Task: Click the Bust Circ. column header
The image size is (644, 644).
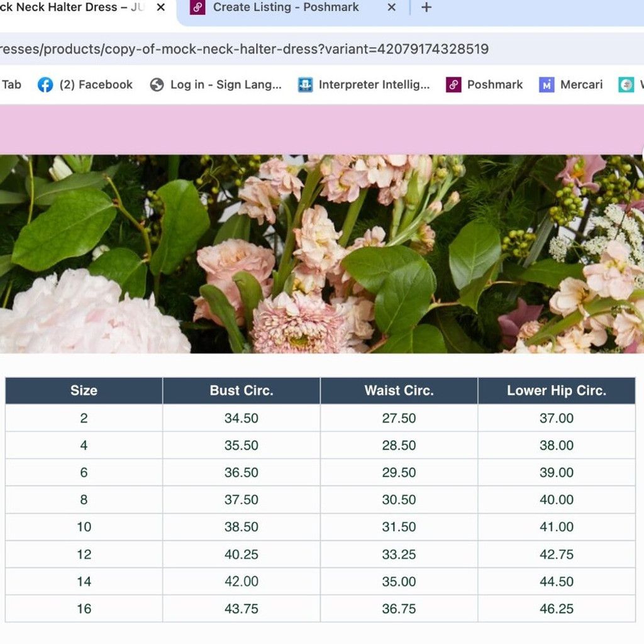Action: [241, 391]
